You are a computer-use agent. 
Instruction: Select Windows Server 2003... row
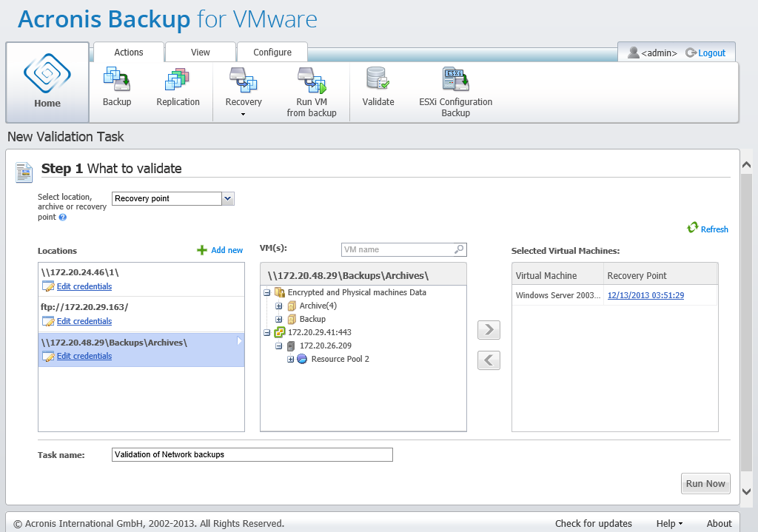614,295
